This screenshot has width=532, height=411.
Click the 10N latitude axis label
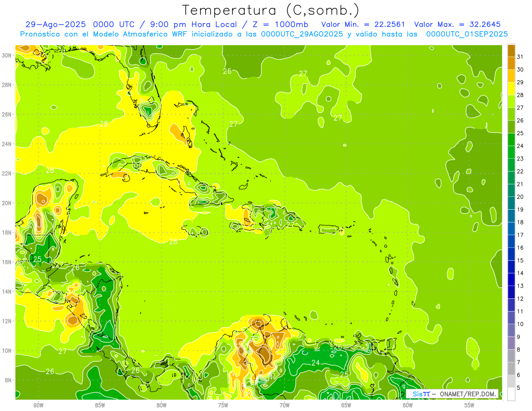point(8,351)
